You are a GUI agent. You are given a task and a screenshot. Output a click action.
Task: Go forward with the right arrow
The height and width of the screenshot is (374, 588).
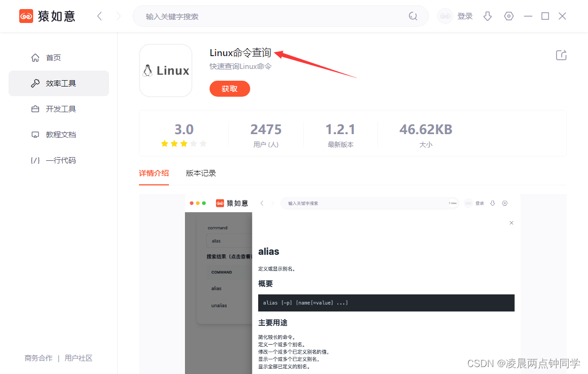click(x=119, y=16)
